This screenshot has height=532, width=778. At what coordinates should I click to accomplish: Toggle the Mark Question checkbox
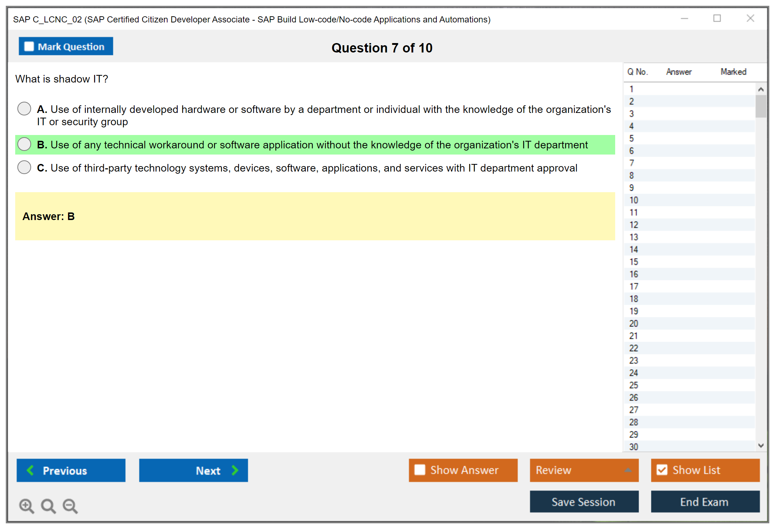29,47
